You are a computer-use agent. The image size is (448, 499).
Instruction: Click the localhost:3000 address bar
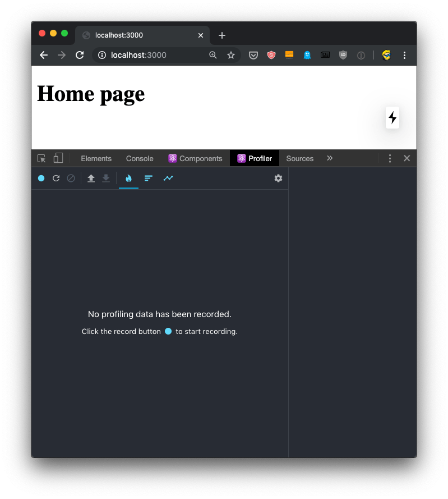pyautogui.click(x=151, y=55)
